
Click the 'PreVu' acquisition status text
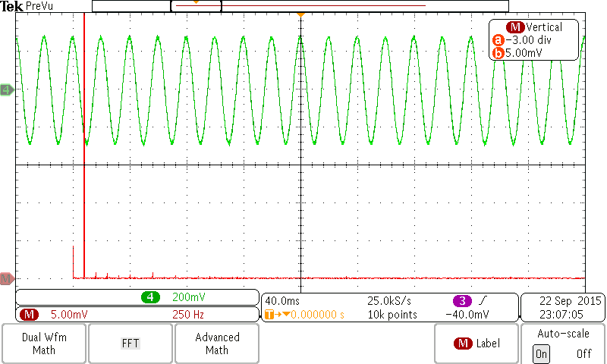coord(39,6)
